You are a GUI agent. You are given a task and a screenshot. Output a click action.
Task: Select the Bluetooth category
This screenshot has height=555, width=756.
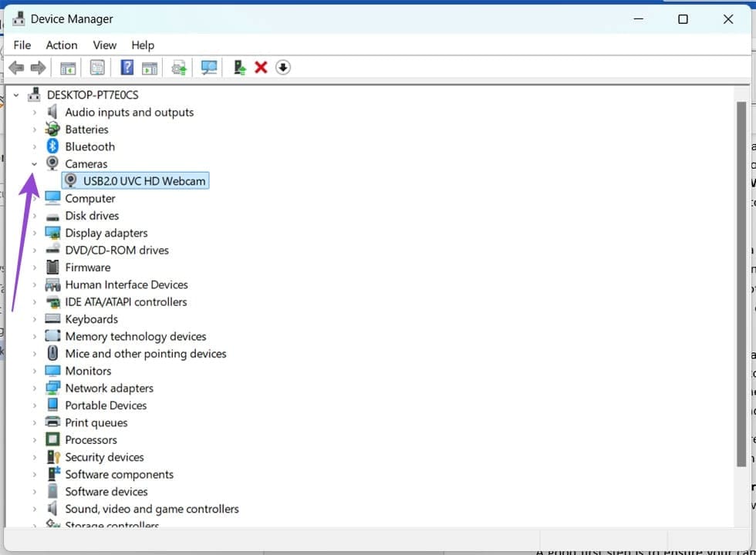tap(89, 146)
